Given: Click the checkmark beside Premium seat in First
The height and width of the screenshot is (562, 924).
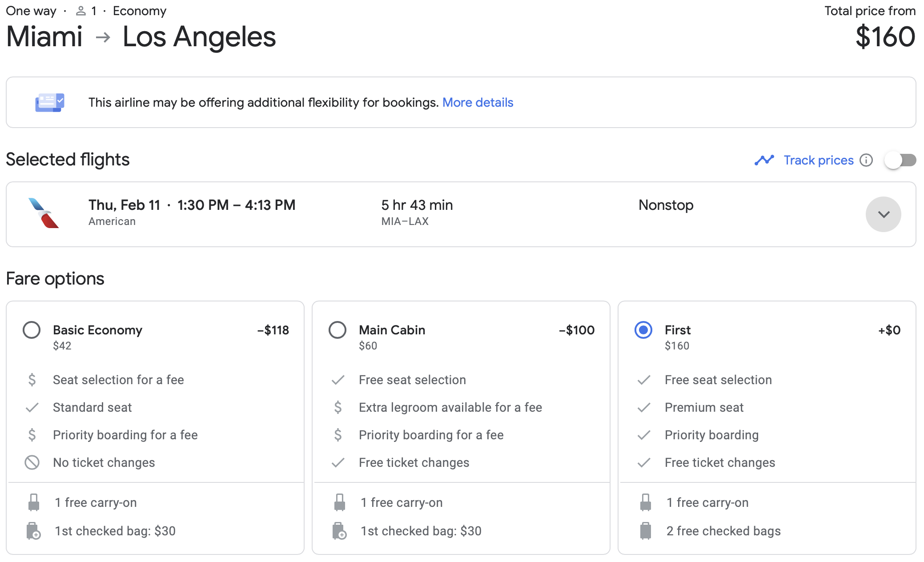Looking at the screenshot, I should pos(643,407).
